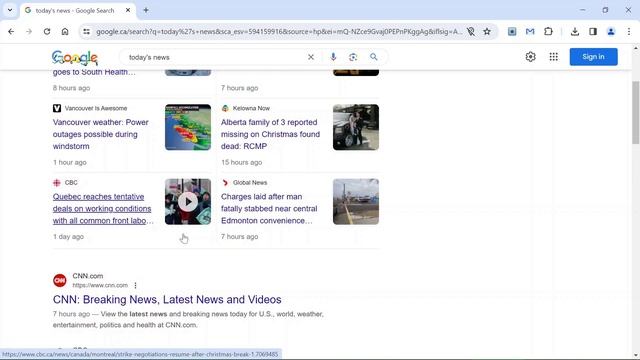
Task: Sign in to Google
Action: [x=593, y=57]
